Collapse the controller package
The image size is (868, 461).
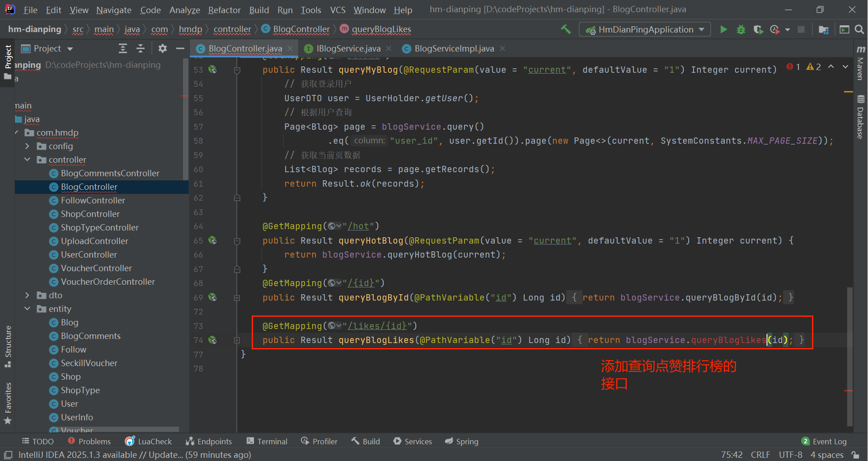coord(27,160)
